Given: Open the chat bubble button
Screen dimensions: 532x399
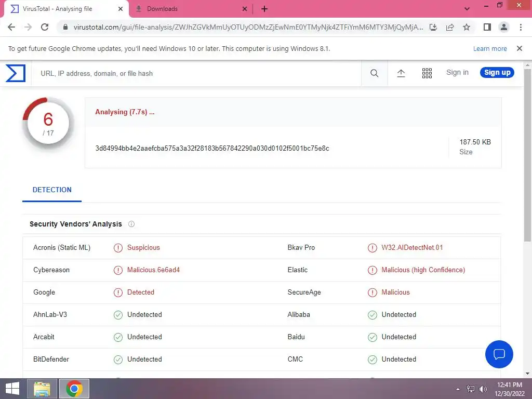Looking at the screenshot, I should coord(499,354).
